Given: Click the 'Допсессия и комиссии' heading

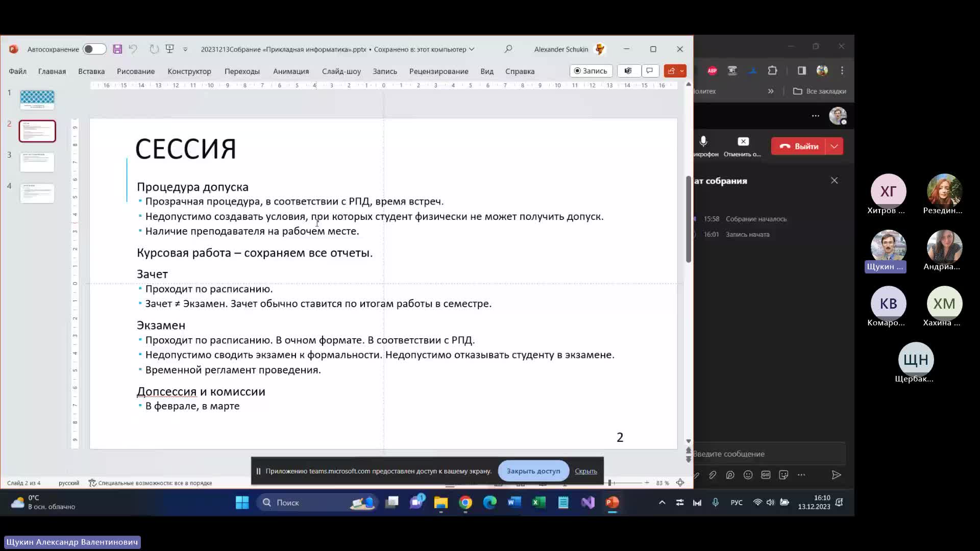Looking at the screenshot, I should (201, 391).
